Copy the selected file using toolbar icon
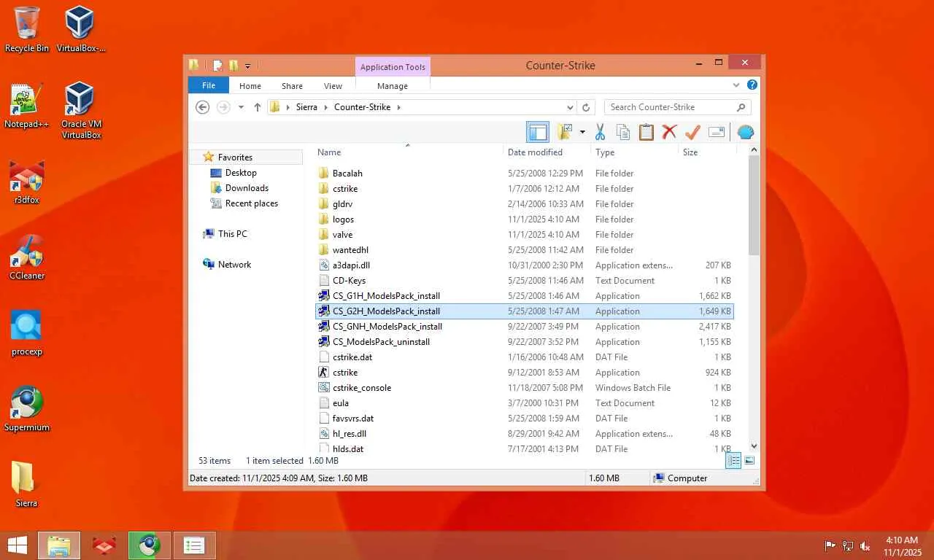Viewport: 934px width, 560px height. point(622,132)
